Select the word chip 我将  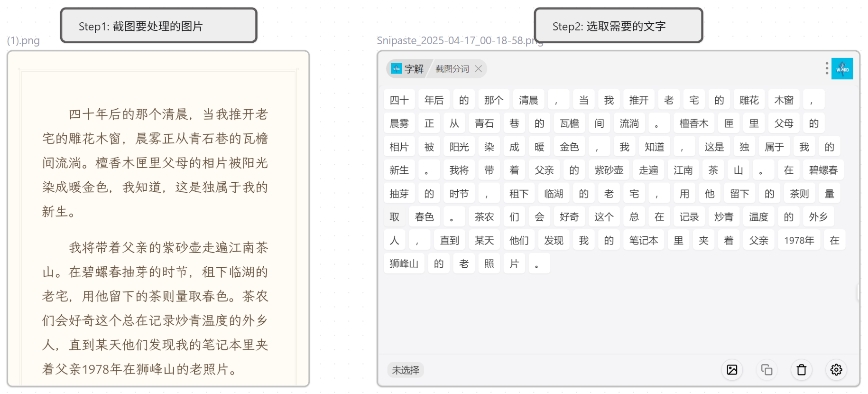pyautogui.click(x=459, y=170)
